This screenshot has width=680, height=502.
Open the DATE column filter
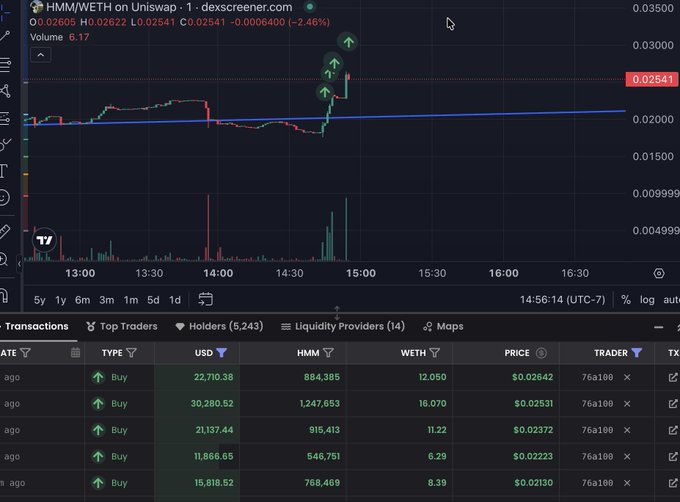[25, 353]
